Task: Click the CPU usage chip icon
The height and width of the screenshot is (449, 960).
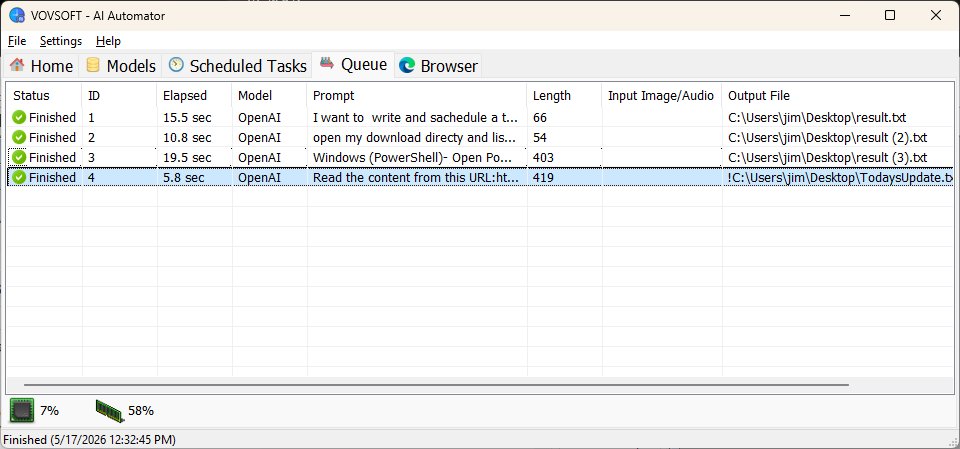Action: click(x=22, y=410)
